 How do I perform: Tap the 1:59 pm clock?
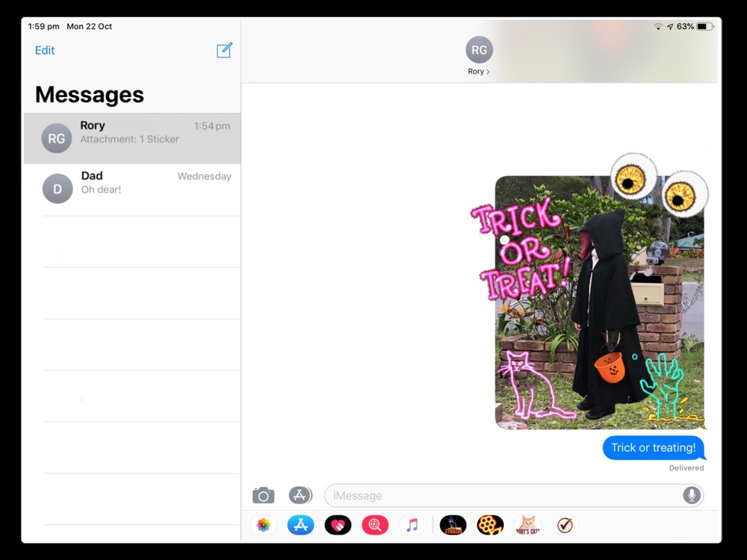tap(43, 27)
